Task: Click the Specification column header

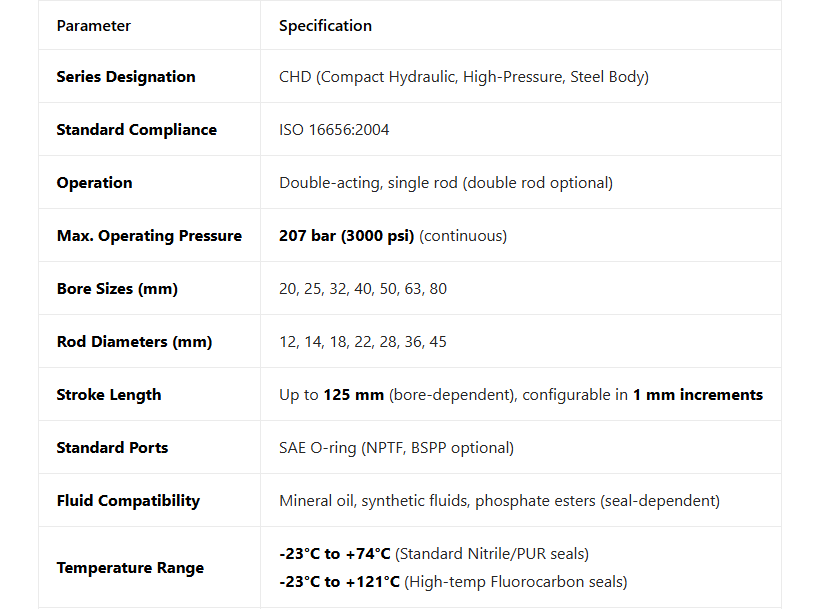Action: 325,26
